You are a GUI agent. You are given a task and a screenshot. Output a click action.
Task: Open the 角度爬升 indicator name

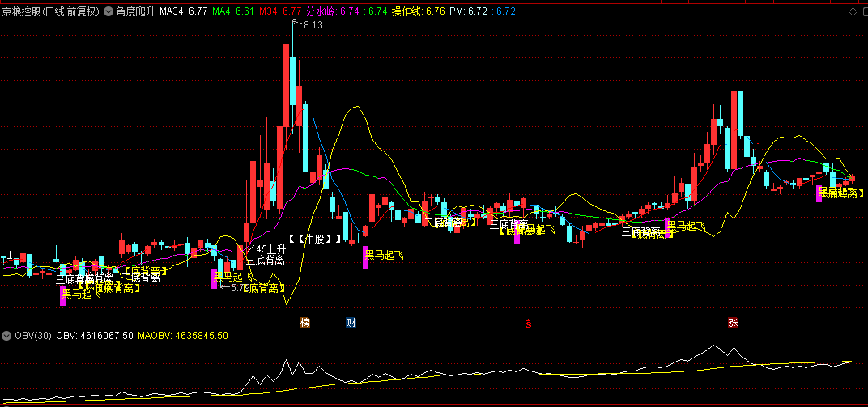click(135, 11)
